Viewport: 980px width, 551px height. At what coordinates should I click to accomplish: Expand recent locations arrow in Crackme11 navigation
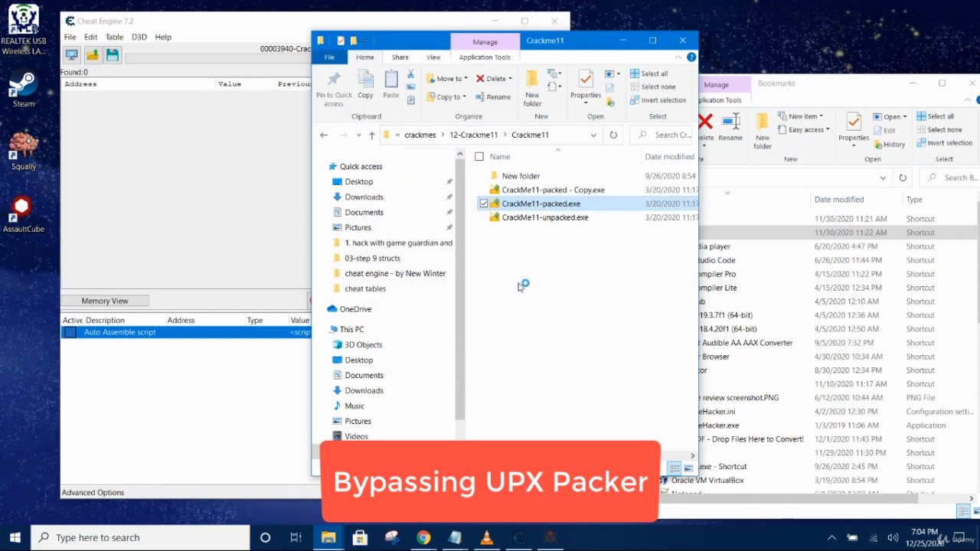[358, 135]
